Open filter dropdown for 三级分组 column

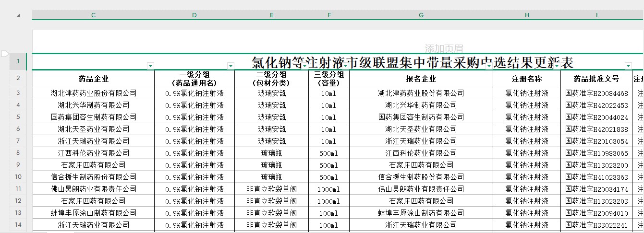(345, 66)
